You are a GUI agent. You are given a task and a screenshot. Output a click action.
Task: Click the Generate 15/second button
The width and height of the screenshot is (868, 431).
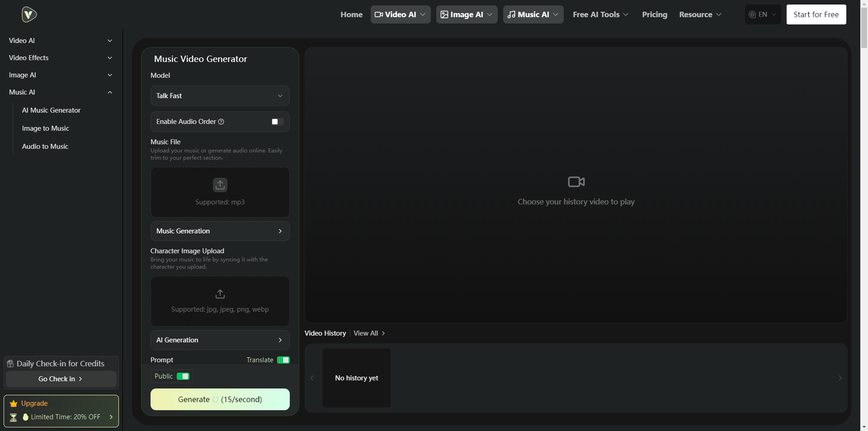coord(220,399)
